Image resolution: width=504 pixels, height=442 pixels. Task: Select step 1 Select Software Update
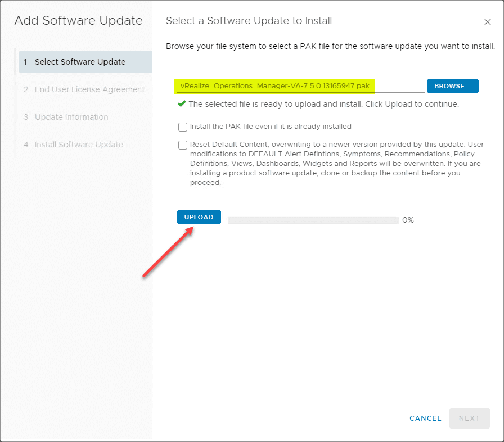(85, 62)
